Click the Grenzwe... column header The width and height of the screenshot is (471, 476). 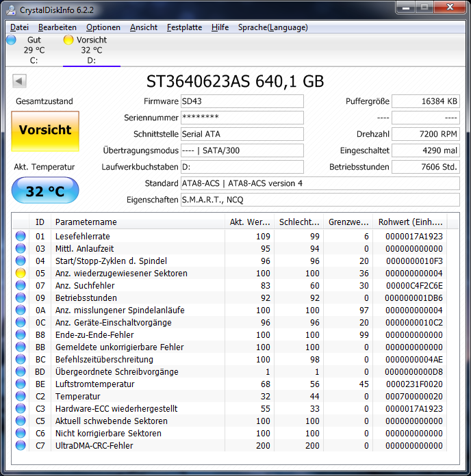click(x=348, y=222)
